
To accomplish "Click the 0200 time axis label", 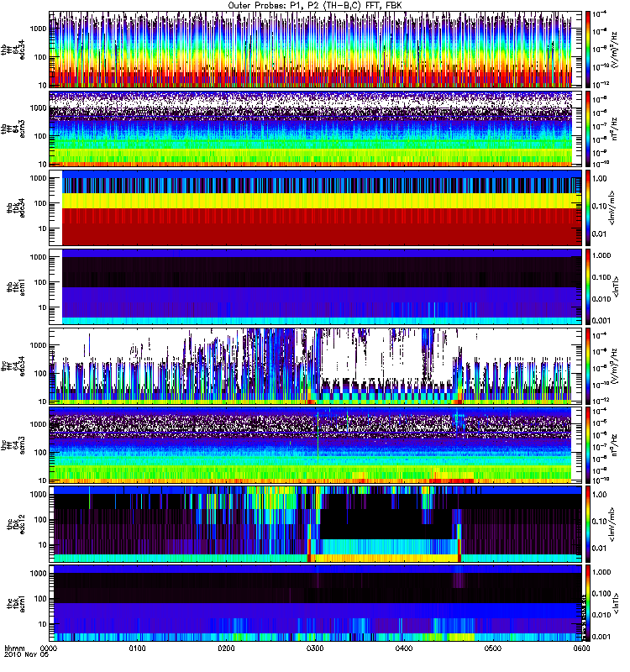I will [x=226, y=648].
